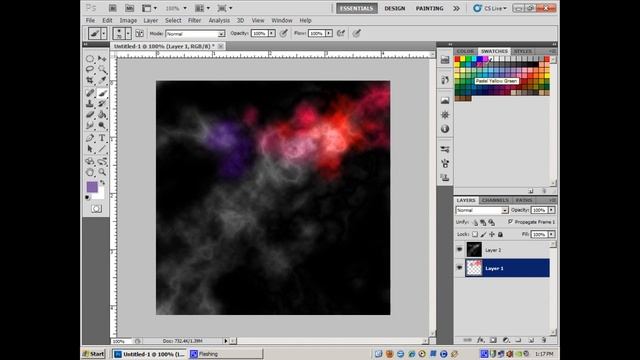The height and width of the screenshot is (360, 640).
Task: Select the Move tool
Action: [102, 59]
